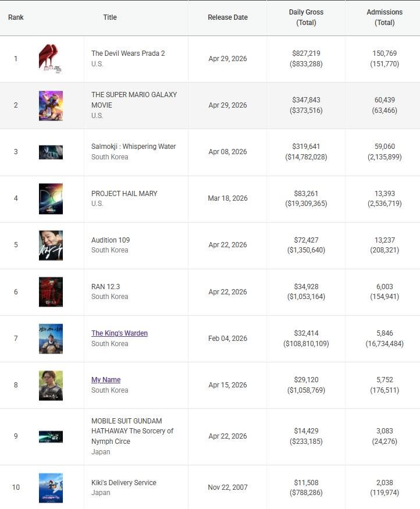Select the My Name poster thumbnail
Image resolution: width=420 pixels, height=509 pixels.
tap(51, 385)
